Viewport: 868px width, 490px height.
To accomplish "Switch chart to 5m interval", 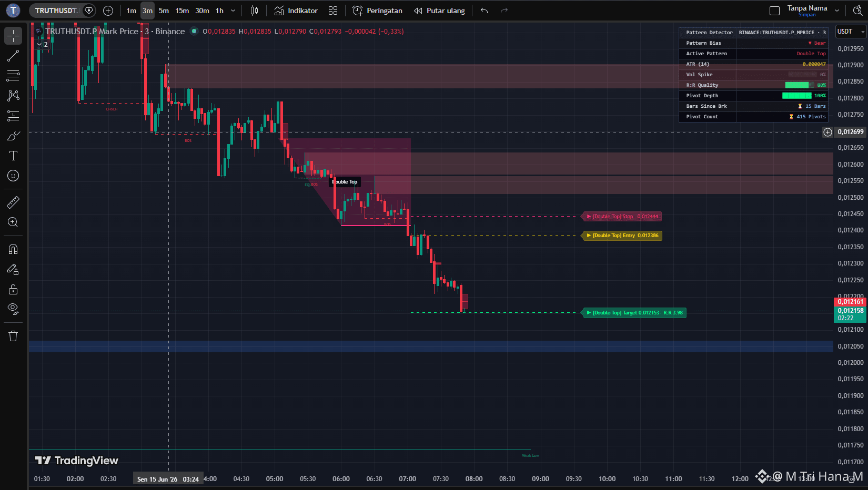I will 164,11.
